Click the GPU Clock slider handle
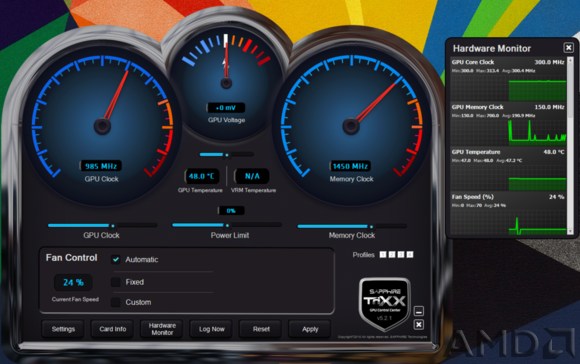The image size is (580, 364). (112, 225)
